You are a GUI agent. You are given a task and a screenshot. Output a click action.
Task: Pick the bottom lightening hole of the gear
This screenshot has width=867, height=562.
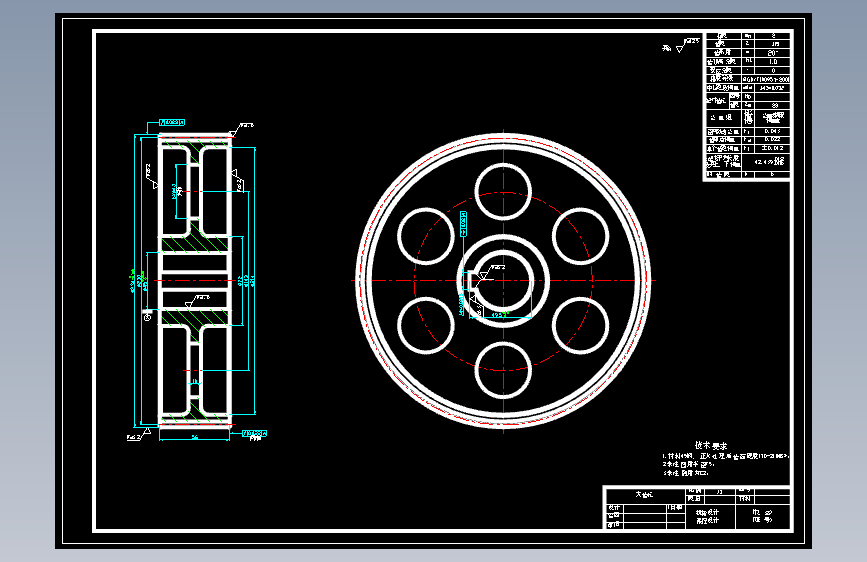point(503,370)
